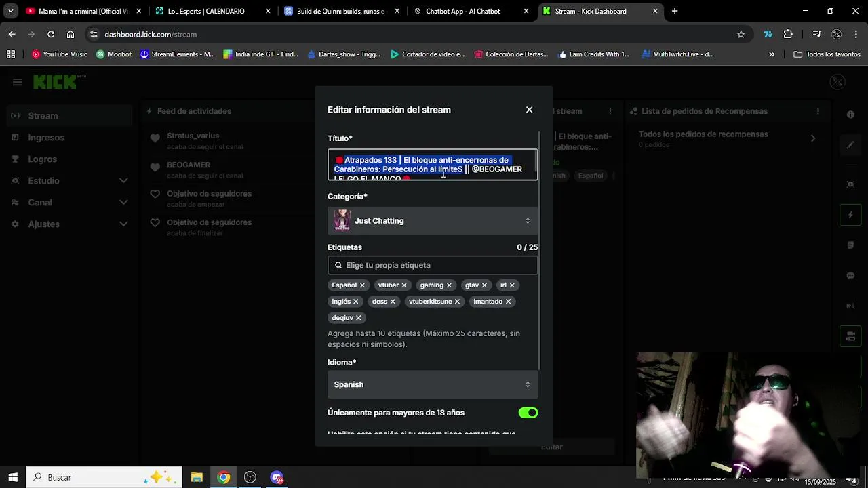868x488 pixels.
Task: Click the taskbar Buscar search box
Action: click(x=104, y=477)
